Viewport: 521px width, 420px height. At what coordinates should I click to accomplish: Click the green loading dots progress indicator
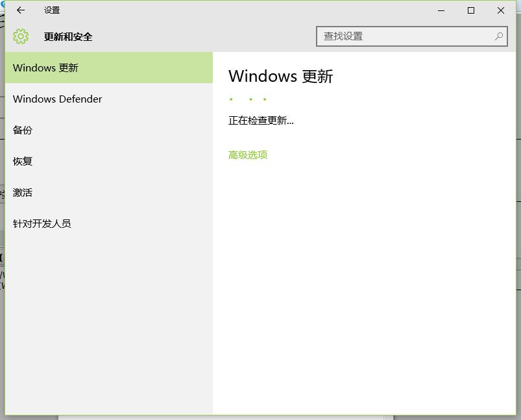coord(248,99)
